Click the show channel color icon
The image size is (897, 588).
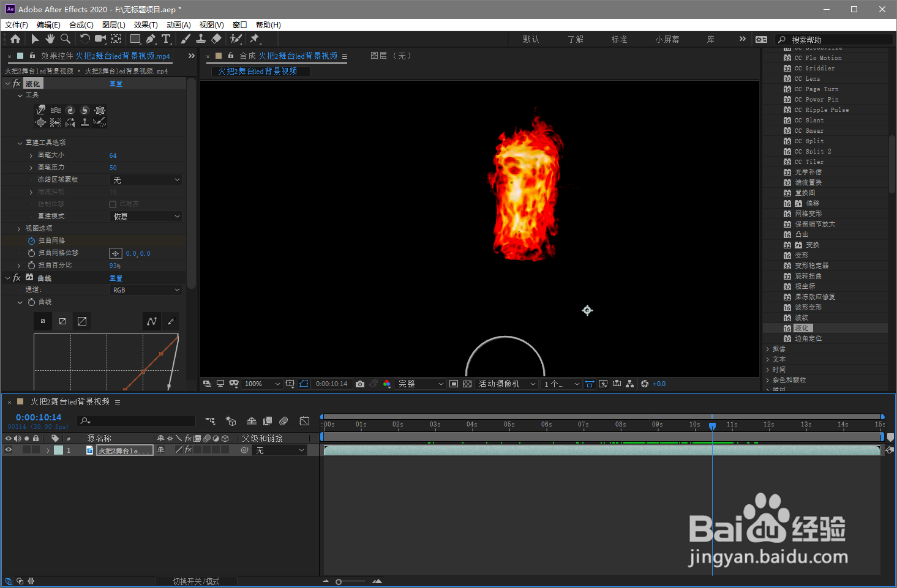point(387,384)
